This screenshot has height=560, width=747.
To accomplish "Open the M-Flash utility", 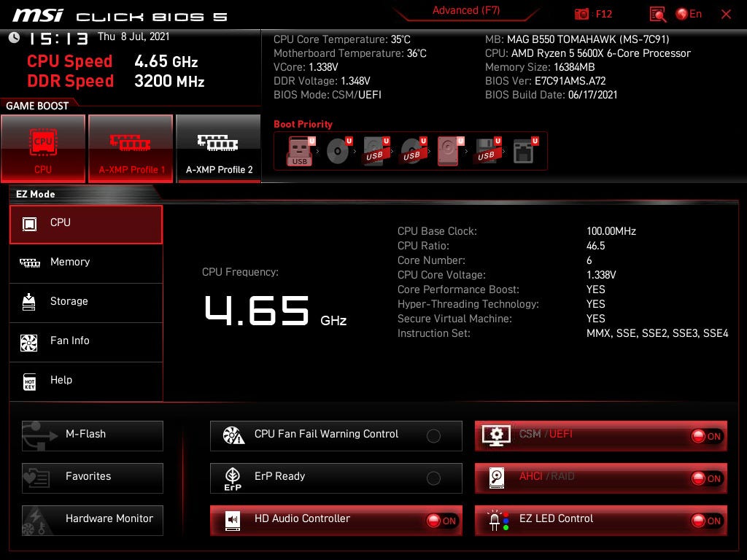I will [x=92, y=435].
